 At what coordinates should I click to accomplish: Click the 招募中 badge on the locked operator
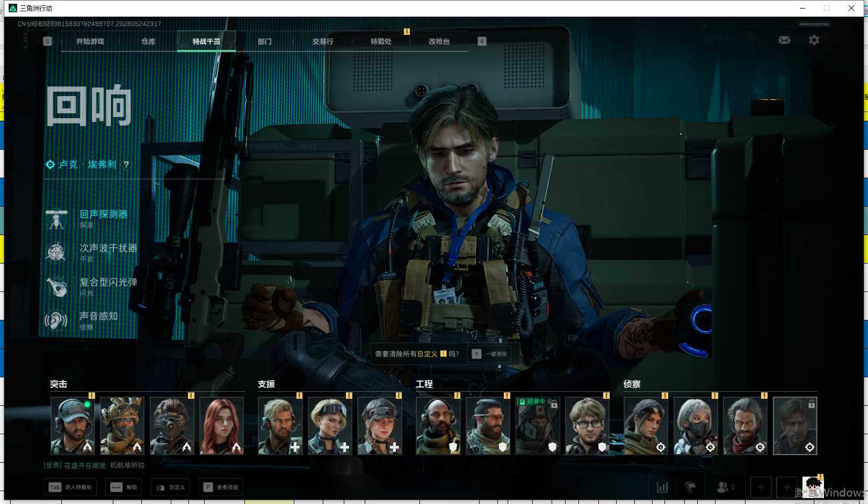pyautogui.click(x=532, y=401)
